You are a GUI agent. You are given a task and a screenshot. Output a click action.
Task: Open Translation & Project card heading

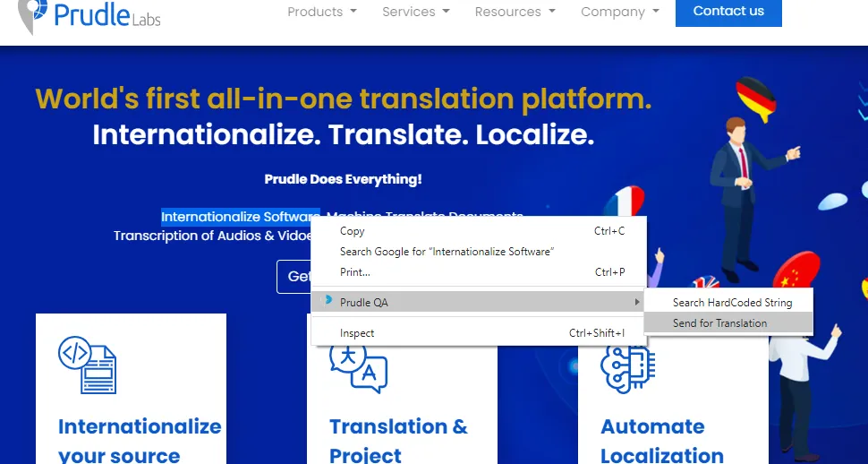(x=398, y=441)
